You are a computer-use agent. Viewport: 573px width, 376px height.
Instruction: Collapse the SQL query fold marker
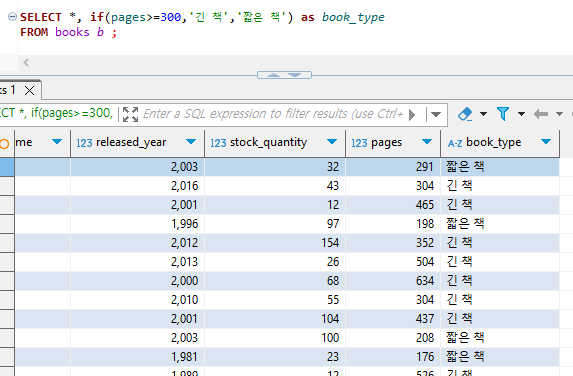click(12, 16)
